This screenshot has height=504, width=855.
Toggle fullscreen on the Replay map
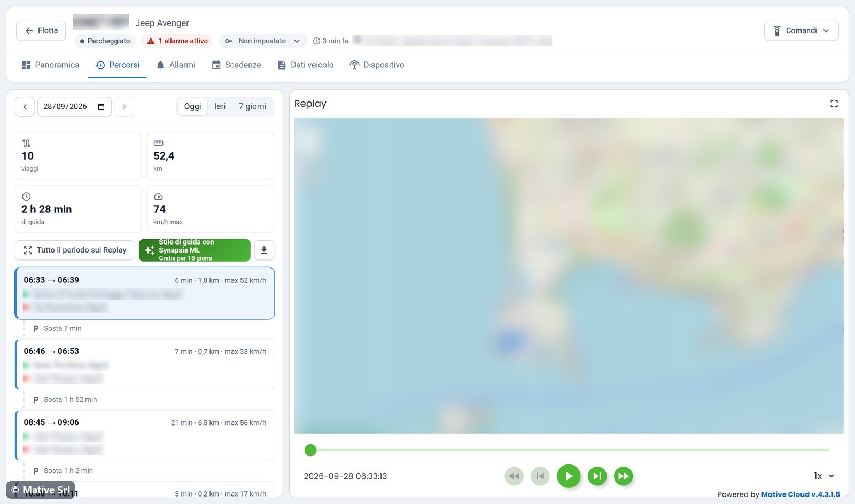[834, 104]
